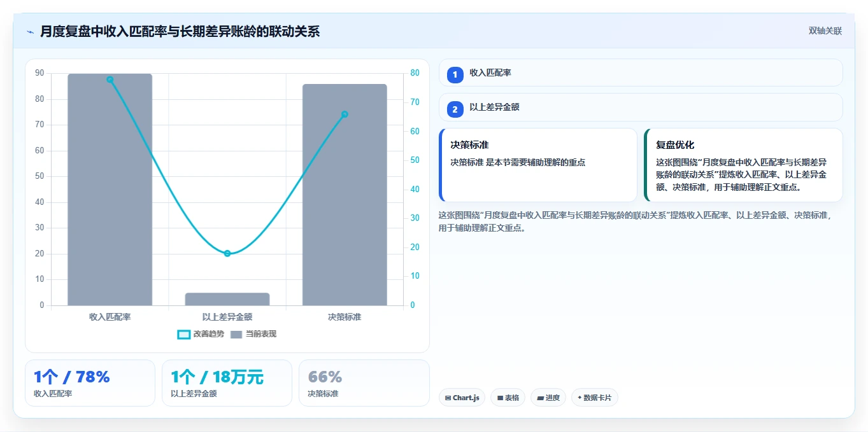
Task: Click the summary paragraph below the cards
Action: [635, 221]
